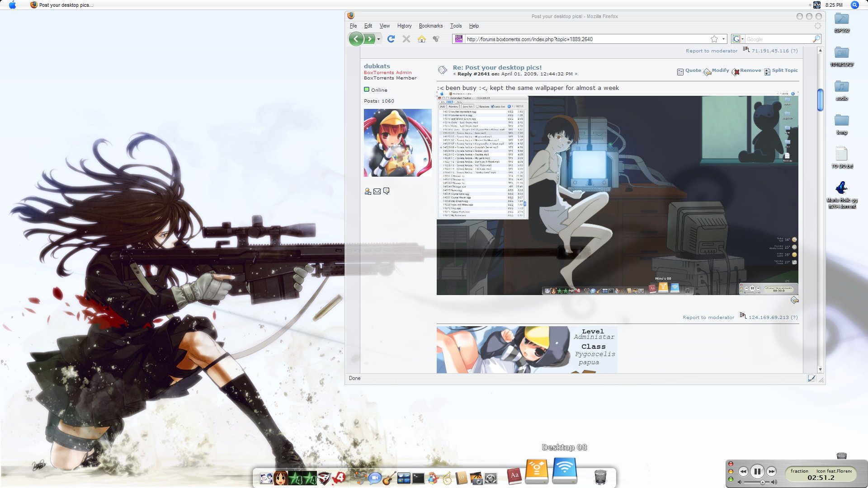The width and height of the screenshot is (868, 488).
Task: Adjust the music player volume slider
Action: 762,483
